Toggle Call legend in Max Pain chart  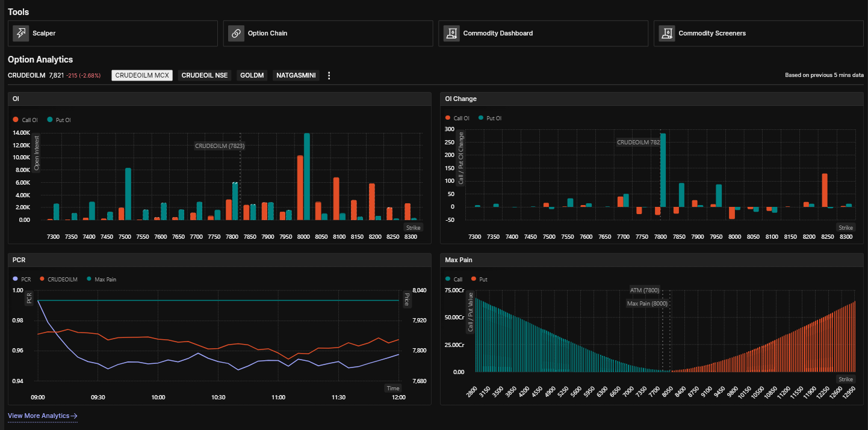(454, 280)
